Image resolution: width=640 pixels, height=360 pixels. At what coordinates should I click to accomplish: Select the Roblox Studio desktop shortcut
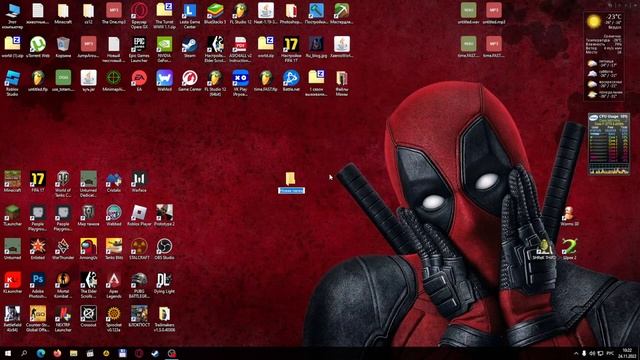click(12, 82)
